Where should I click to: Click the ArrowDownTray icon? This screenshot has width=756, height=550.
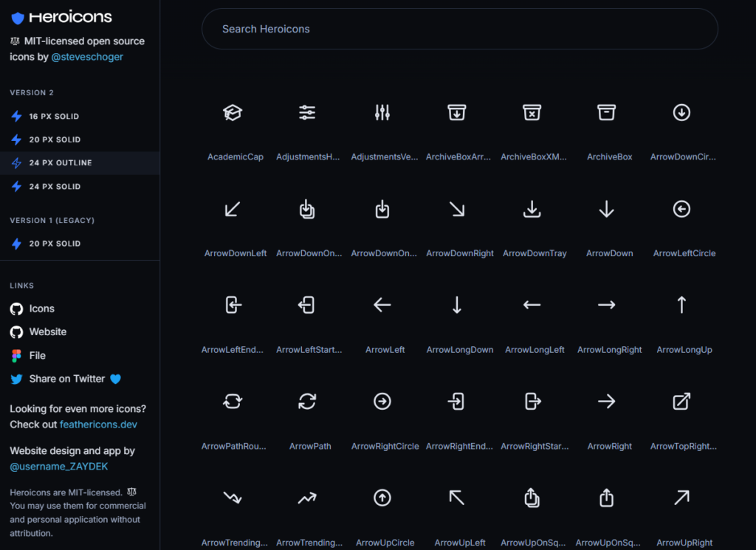[x=532, y=209]
